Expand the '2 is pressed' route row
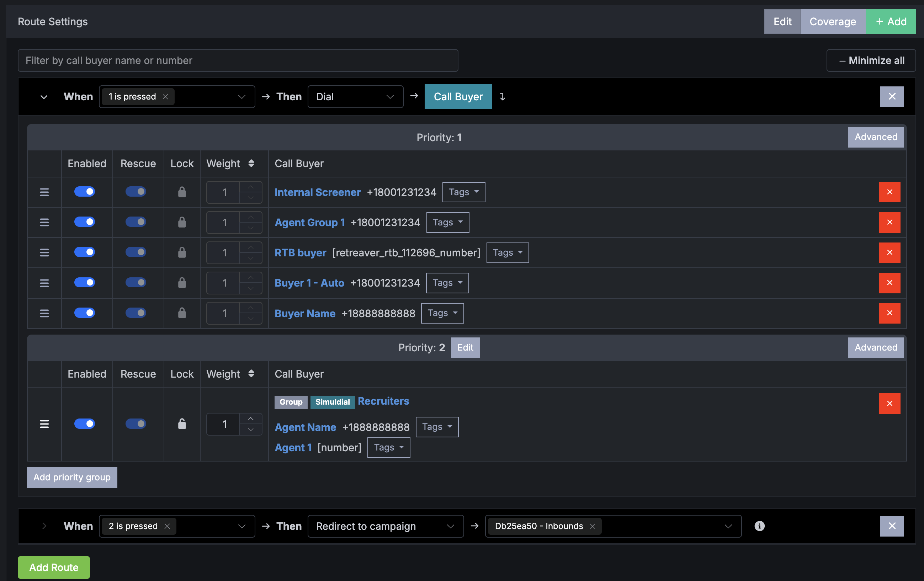 [44, 526]
